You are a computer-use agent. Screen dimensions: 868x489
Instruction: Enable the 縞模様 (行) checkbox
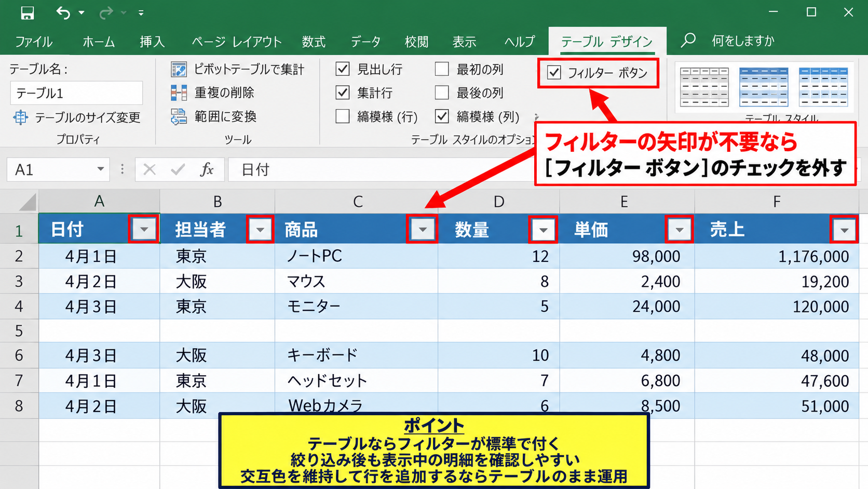[x=343, y=116]
